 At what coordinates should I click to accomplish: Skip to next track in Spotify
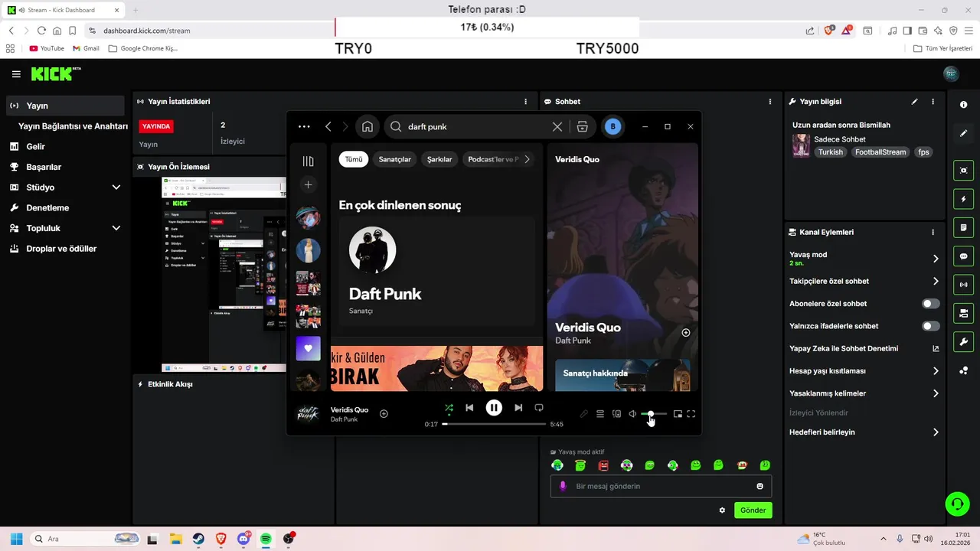point(518,408)
